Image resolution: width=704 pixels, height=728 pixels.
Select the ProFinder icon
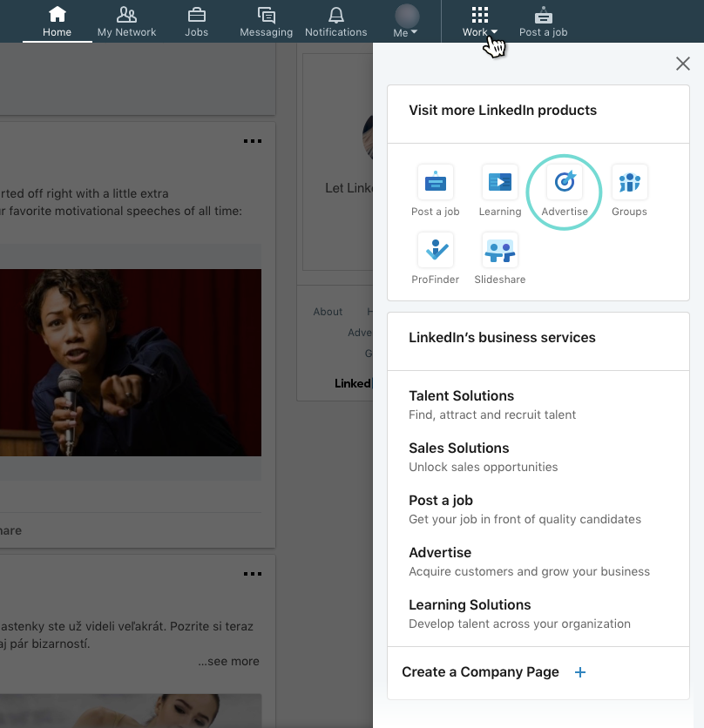(435, 252)
